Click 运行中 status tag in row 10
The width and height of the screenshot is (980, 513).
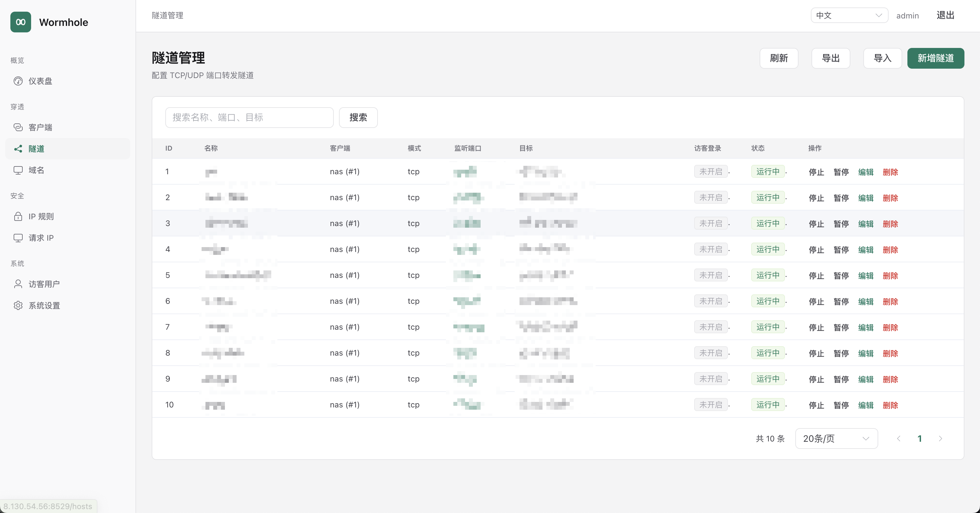768,405
